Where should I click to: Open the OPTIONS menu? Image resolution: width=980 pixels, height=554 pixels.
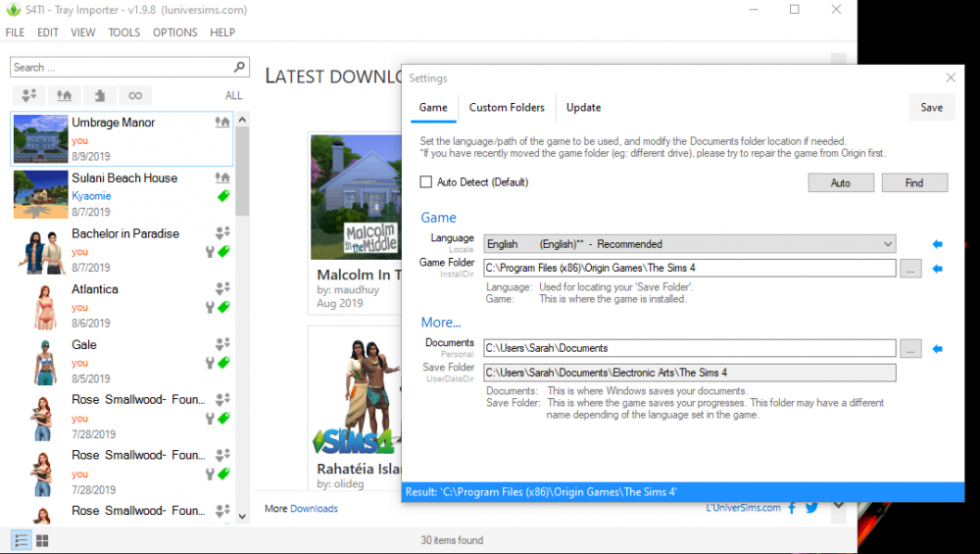tap(175, 32)
